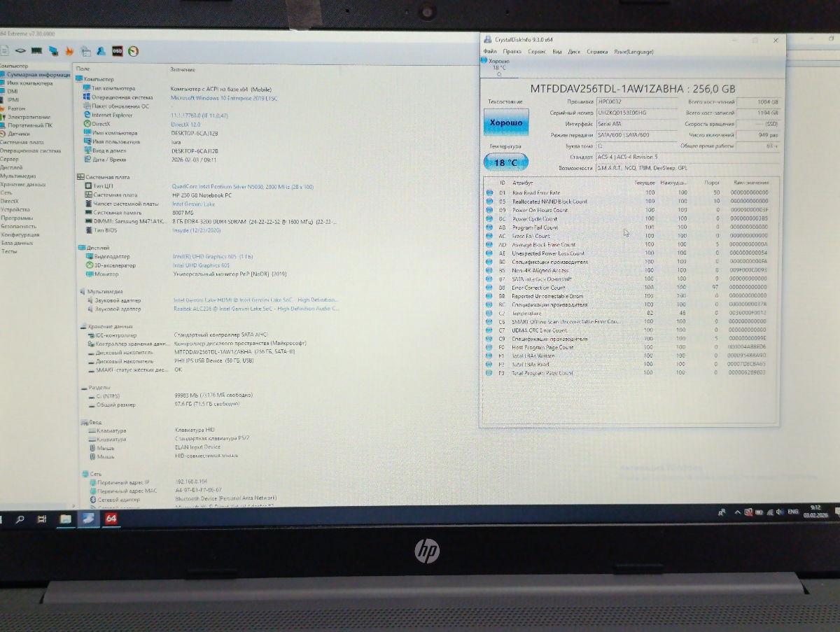Image resolution: width=840 pixels, height=632 pixels.
Task: Open the OSD panel toolbar icon
Action: click(x=118, y=51)
